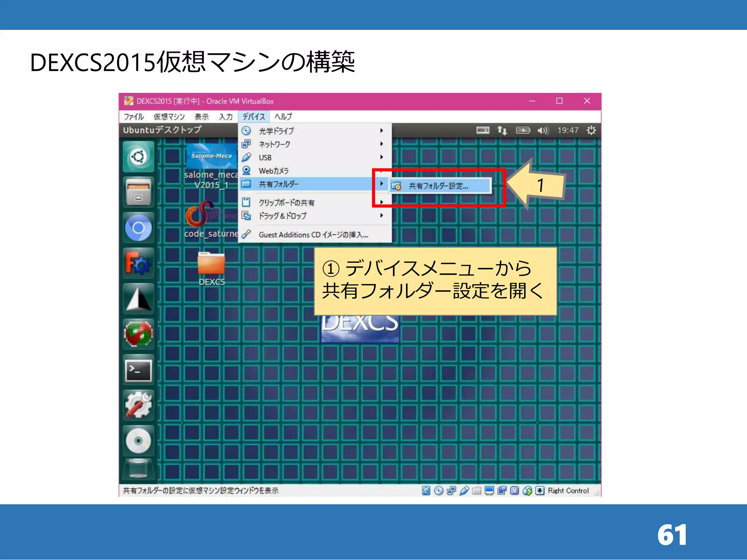Close the デバイス menu
Screen dimensions: 747x560
pyautogui.click(x=253, y=117)
